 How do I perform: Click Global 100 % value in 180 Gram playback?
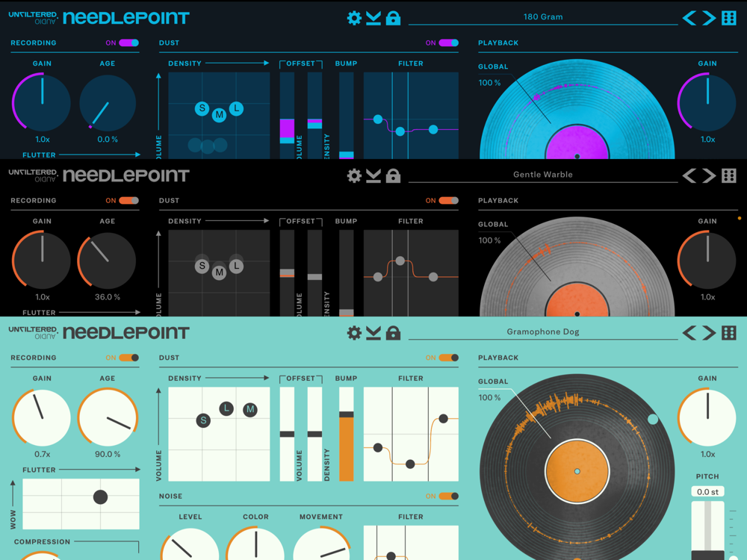[490, 83]
